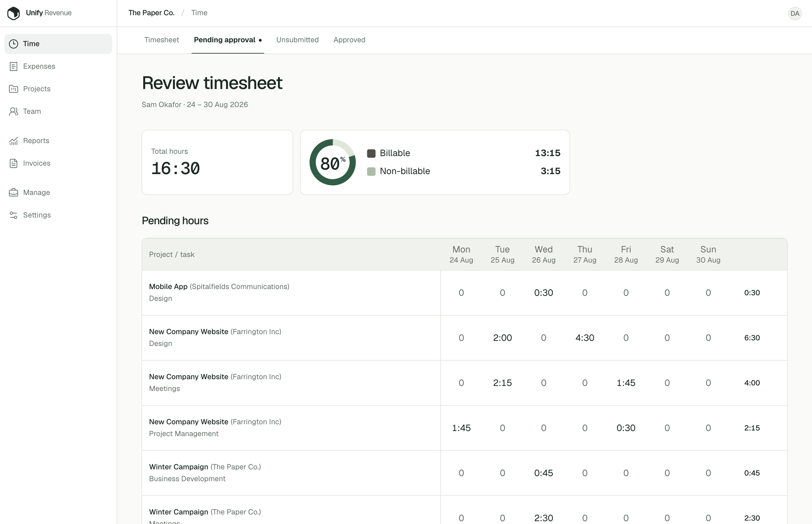The width and height of the screenshot is (812, 524).
Task: Open Projects in the sidebar
Action: (x=58, y=89)
